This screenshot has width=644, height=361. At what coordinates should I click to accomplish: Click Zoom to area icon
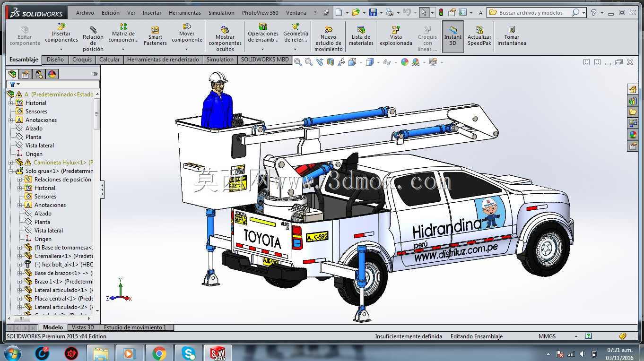click(308, 62)
